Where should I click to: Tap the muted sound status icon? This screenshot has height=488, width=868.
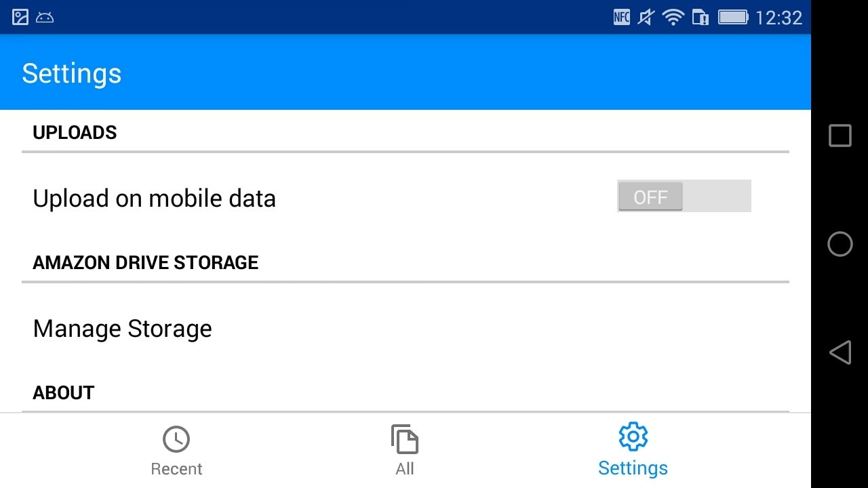point(646,17)
